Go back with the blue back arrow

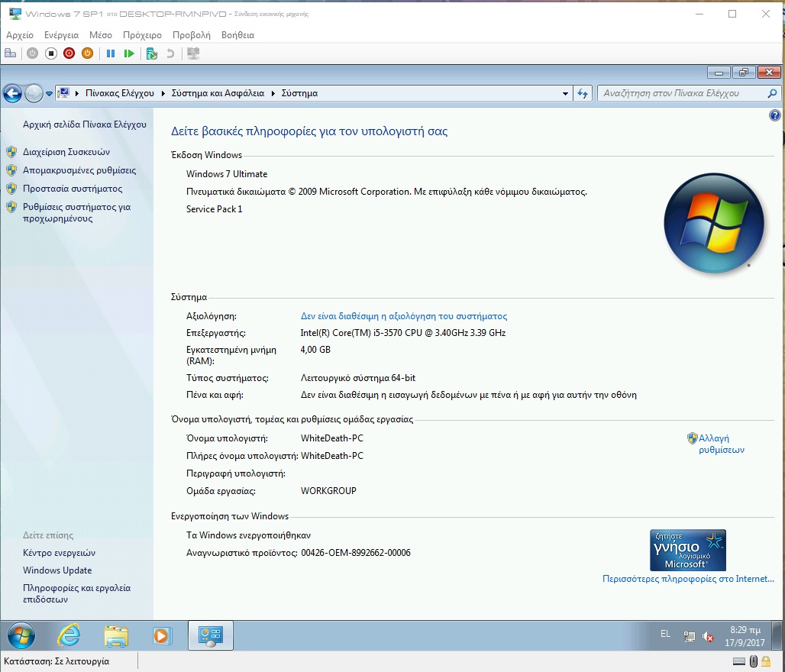pos(12,93)
